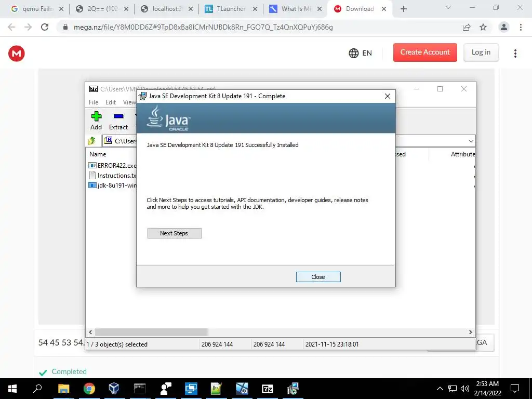532x399 pixels.
Task: Click the MEGA logo icon
Action: click(x=16, y=54)
